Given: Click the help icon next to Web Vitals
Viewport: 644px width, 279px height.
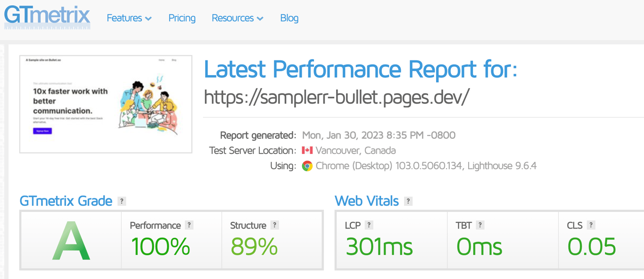Looking at the screenshot, I should (x=408, y=201).
